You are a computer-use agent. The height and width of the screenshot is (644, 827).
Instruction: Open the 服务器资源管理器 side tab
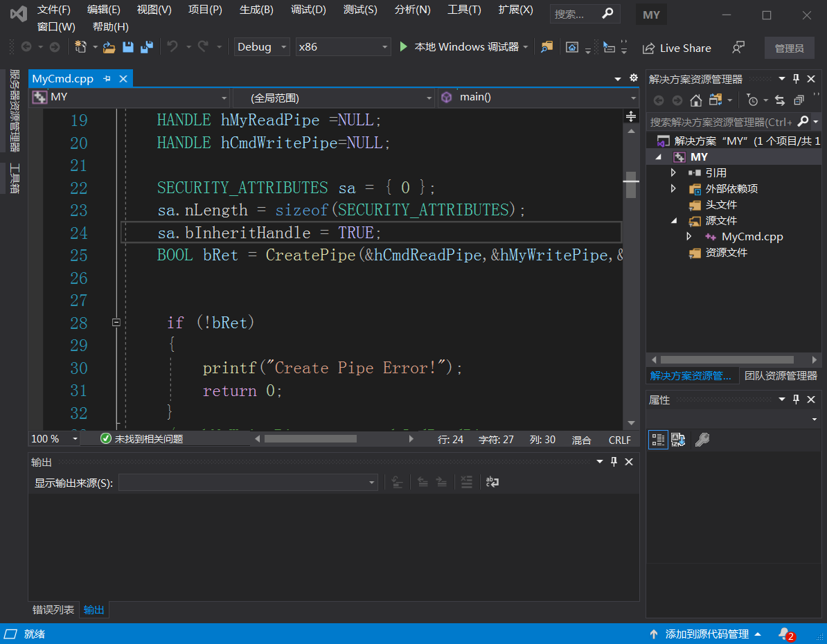click(x=15, y=110)
